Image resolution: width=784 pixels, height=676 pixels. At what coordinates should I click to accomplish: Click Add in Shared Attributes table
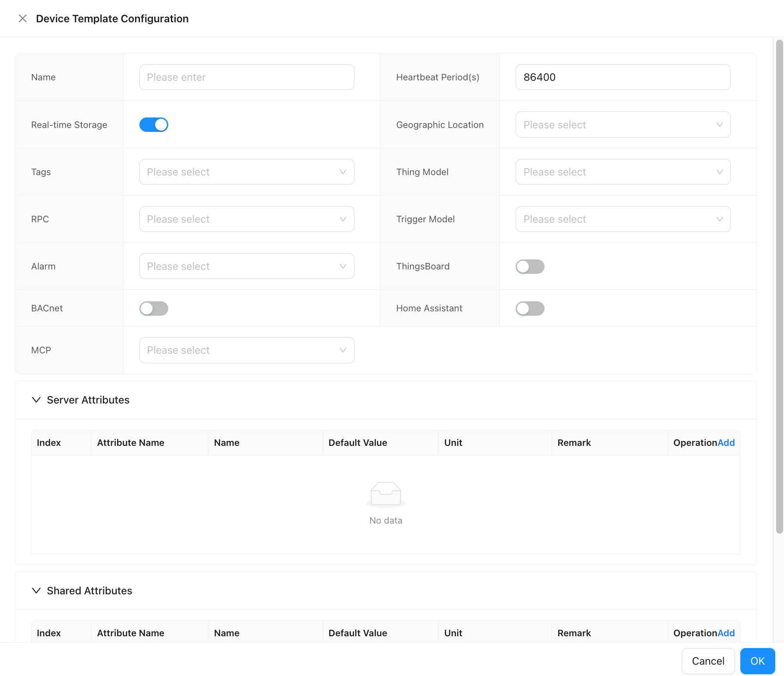[726, 633]
